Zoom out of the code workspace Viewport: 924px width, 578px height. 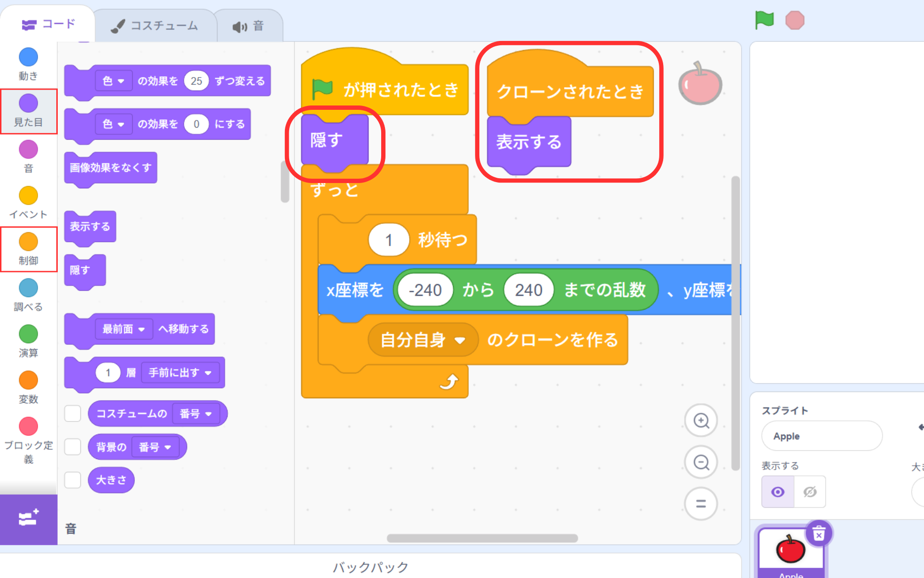tap(701, 462)
